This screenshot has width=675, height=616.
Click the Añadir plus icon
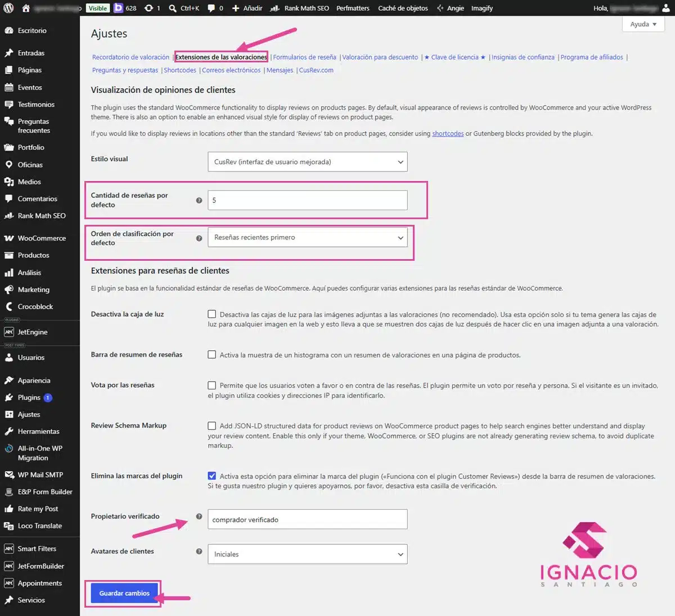[236, 8]
